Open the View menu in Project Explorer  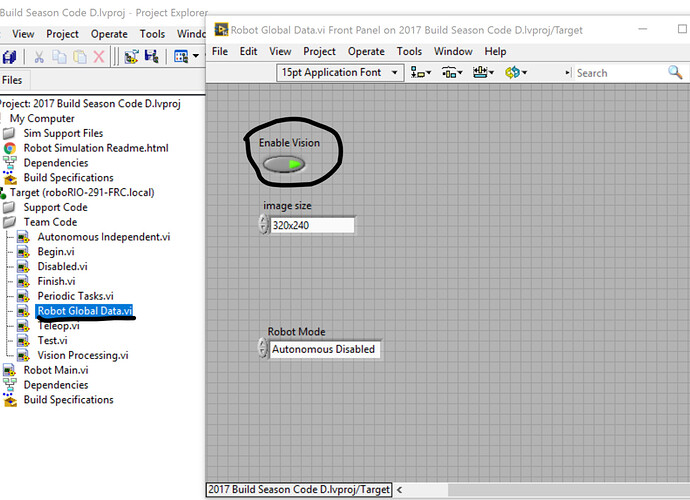23,34
